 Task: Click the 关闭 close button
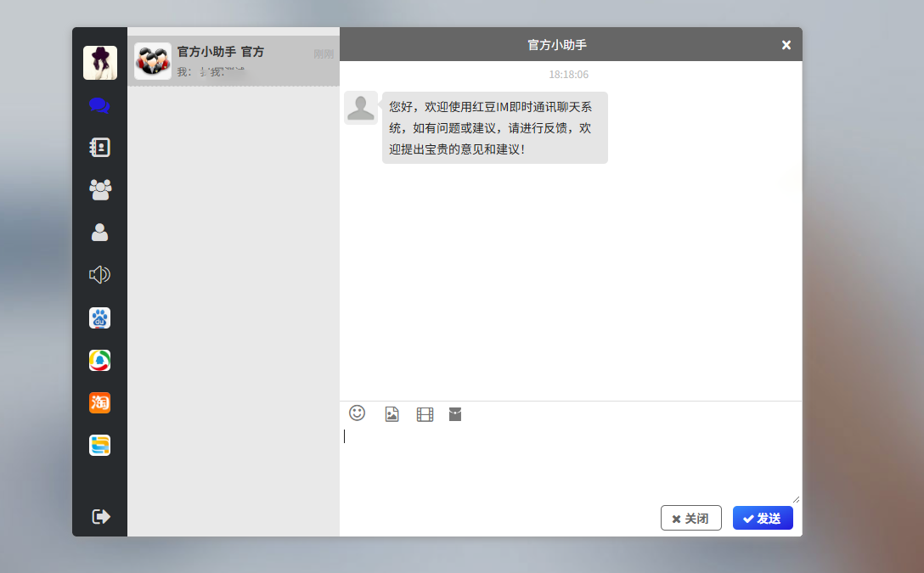[x=690, y=518]
